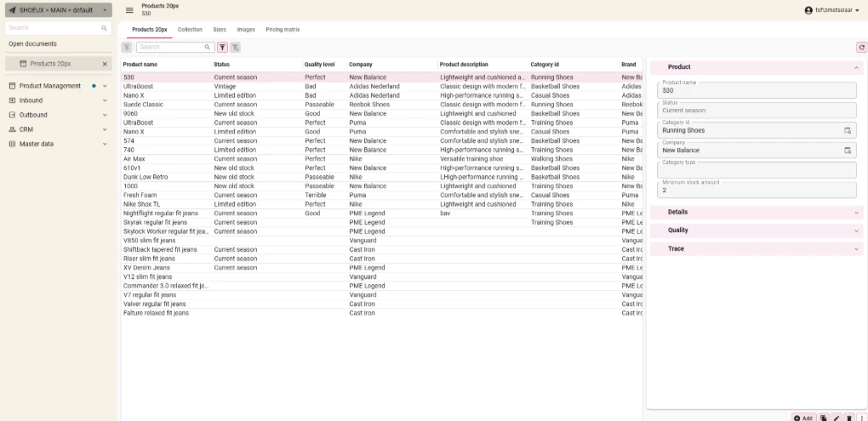The width and height of the screenshot is (868, 421).
Task: Click the table search magnifier icon
Action: click(208, 48)
